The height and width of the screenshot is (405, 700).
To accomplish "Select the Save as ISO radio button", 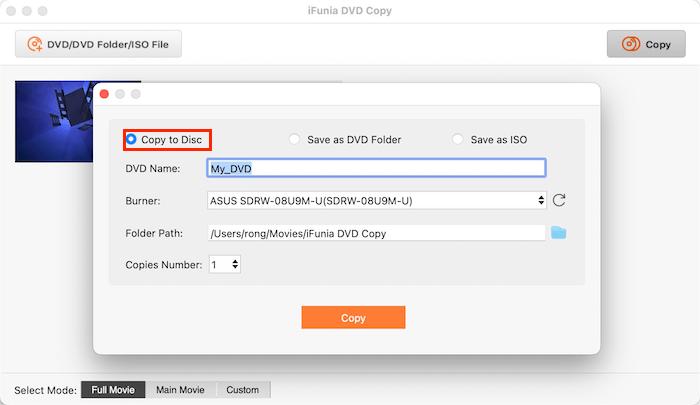I will pyautogui.click(x=458, y=140).
